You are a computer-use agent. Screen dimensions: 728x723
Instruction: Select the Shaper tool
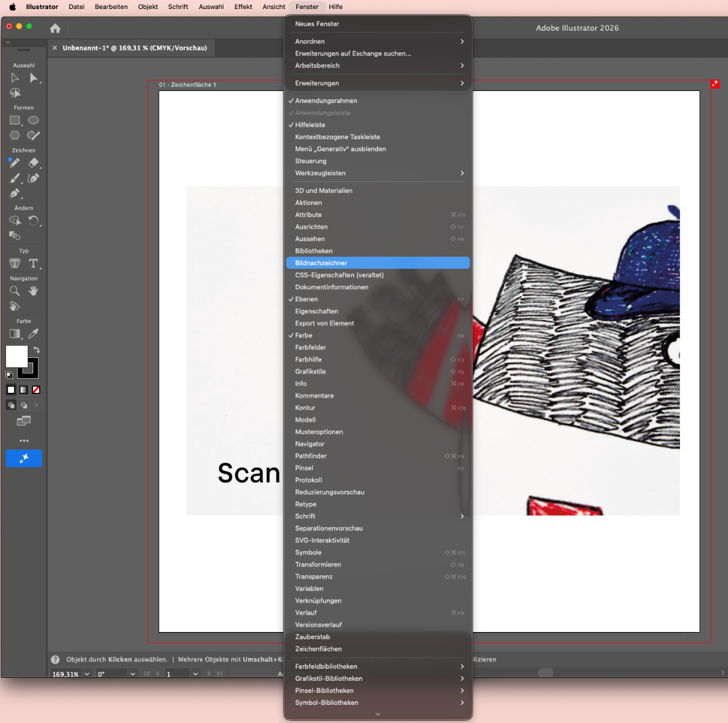click(x=34, y=136)
